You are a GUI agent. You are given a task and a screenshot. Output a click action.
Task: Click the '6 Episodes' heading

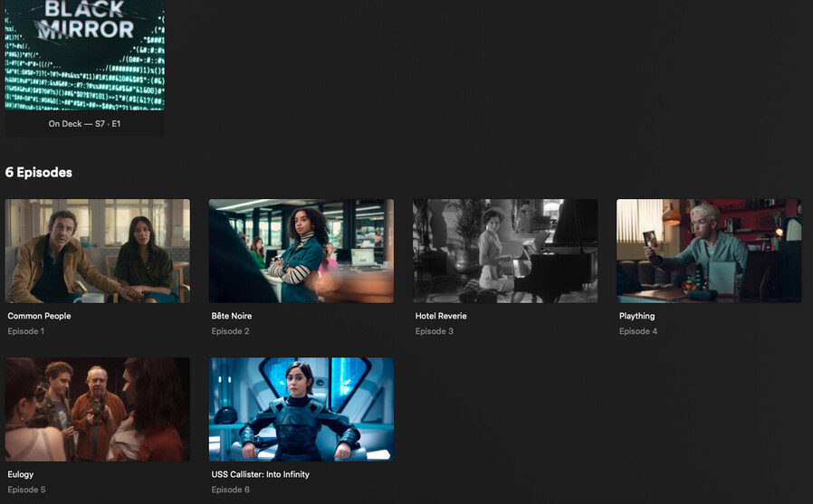click(38, 173)
